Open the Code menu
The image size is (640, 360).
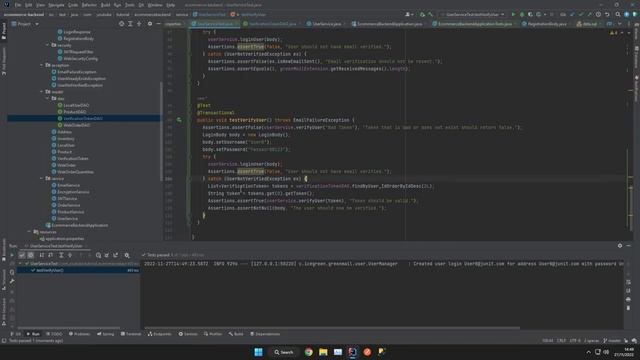[x=73, y=5]
